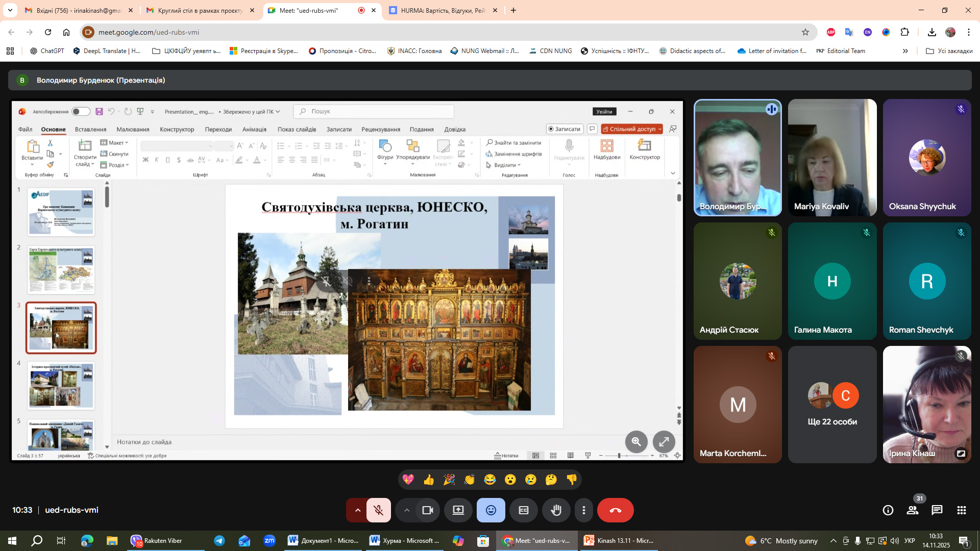
Task: Open the Meeting details info icon
Action: 888,510
